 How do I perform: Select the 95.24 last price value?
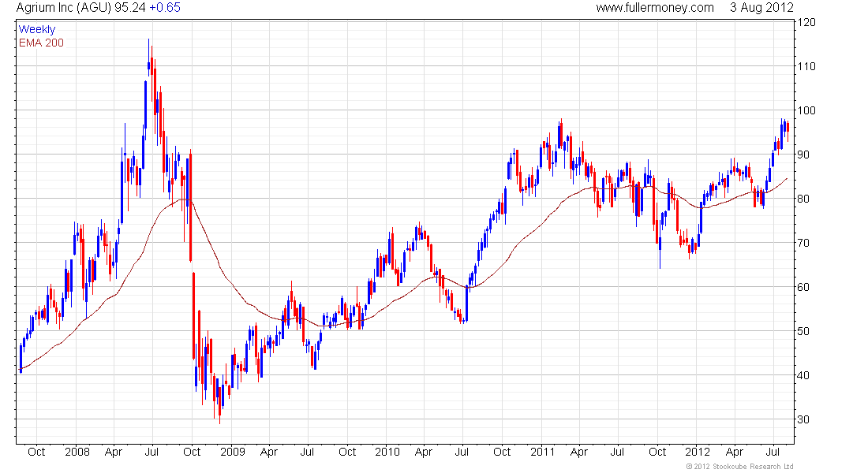(x=131, y=8)
